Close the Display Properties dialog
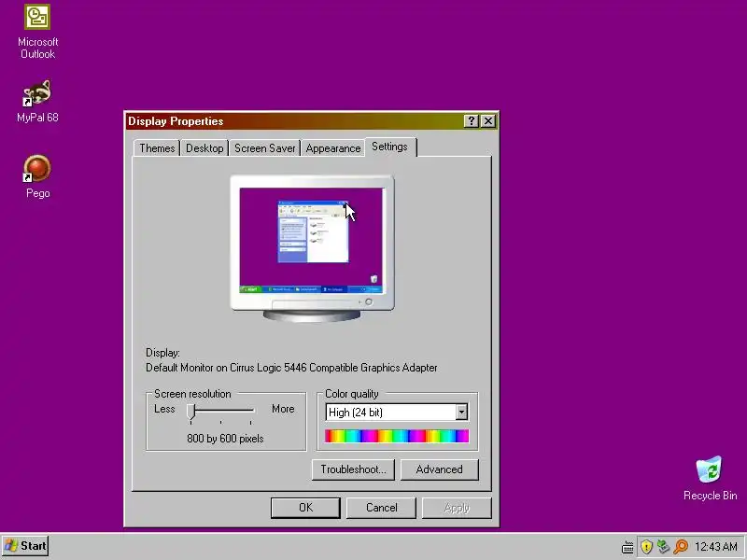 coord(487,121)
